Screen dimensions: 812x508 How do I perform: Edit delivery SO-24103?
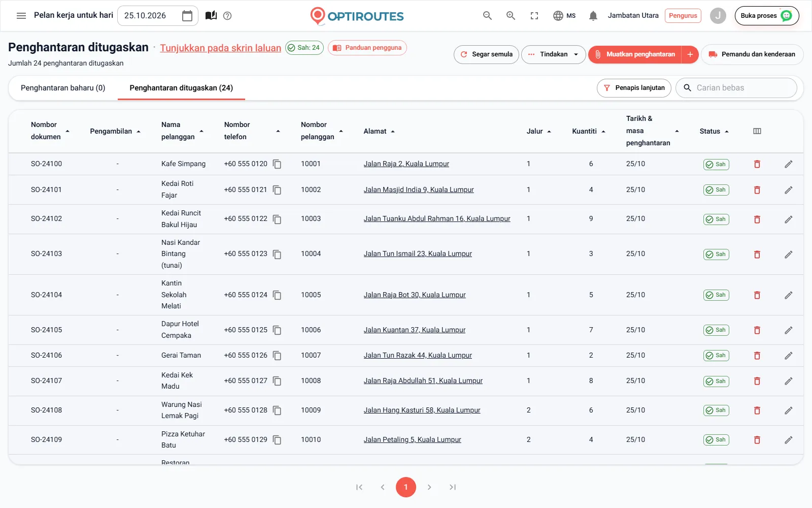pos(789,255)
